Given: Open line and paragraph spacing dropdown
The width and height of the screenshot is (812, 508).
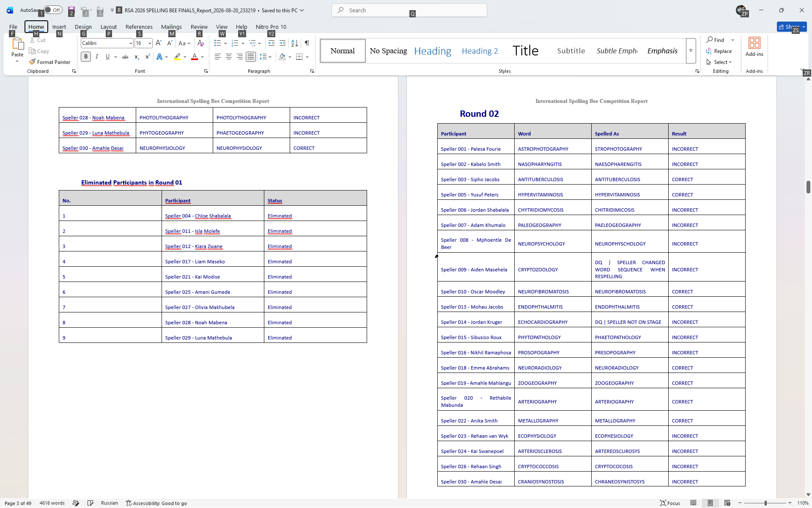Looking at the screenshot, I should pyautogui.click(x=266, y=57).
